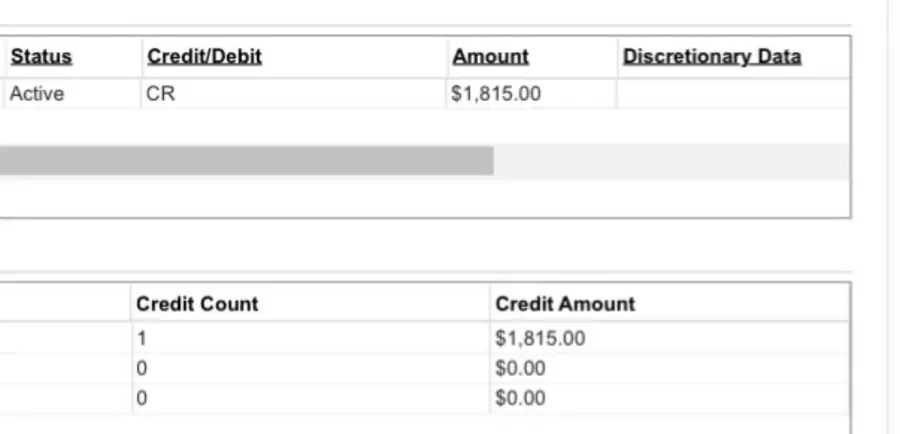Select the first 0 under Credit Count
This screenshot has width=900, height=434.
142,368
